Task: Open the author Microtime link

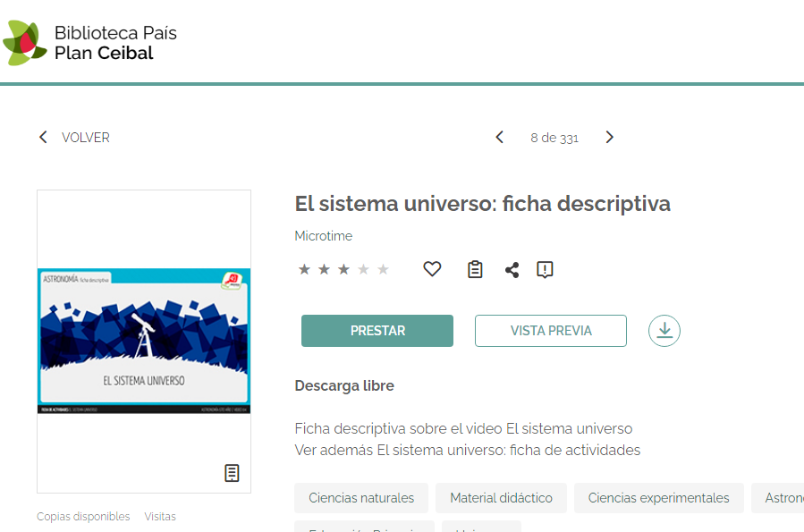Action: point(324,236)
